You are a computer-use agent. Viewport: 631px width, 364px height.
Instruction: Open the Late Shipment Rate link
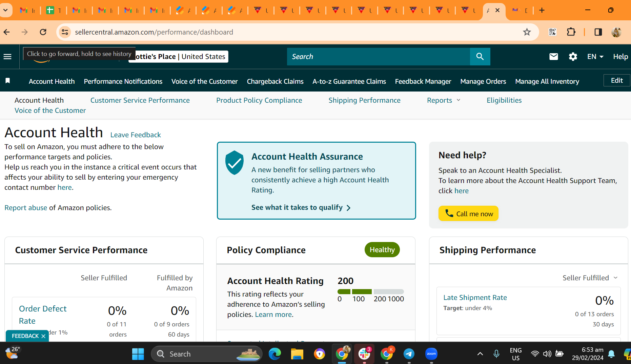pos(475,298)
